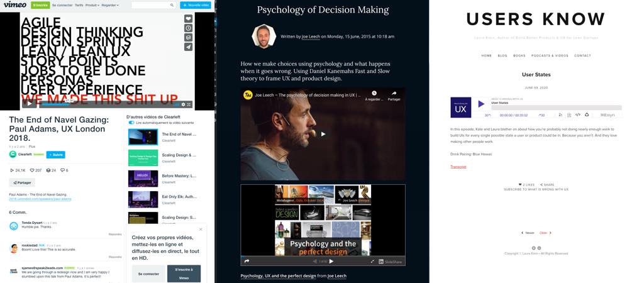The image size is (644, 283).
Task: Click the heart like icon on Vimeo player
Action: click(188, 19)
